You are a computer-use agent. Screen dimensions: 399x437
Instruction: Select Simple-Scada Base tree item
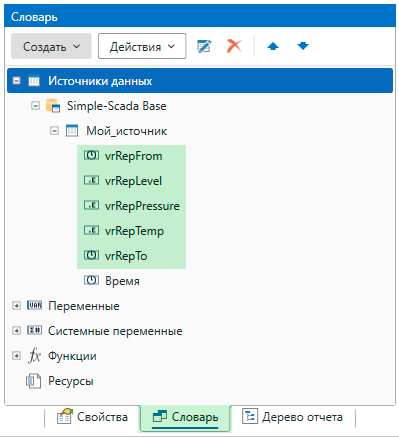(x=116, y=106)
